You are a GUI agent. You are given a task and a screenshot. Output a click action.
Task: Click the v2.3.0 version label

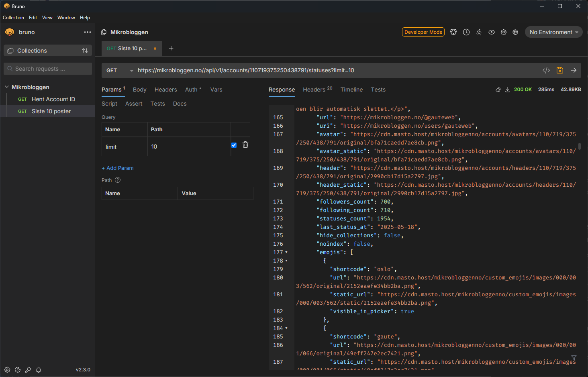tap(83, 370)
